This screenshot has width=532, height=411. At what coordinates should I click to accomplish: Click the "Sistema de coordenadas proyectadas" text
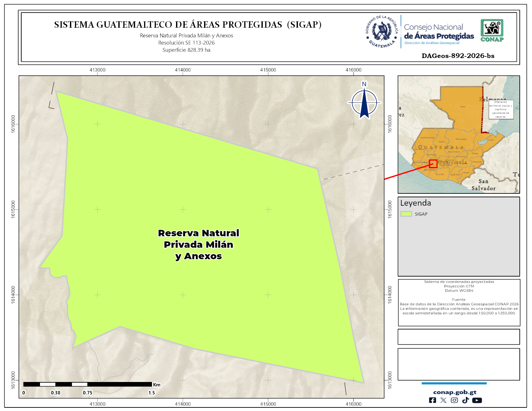(459, 282)
